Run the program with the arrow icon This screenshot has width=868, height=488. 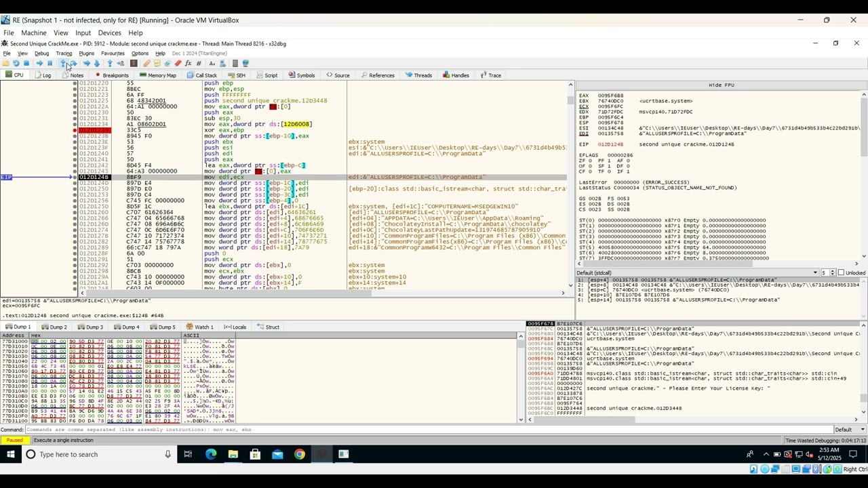click(39, 63)
